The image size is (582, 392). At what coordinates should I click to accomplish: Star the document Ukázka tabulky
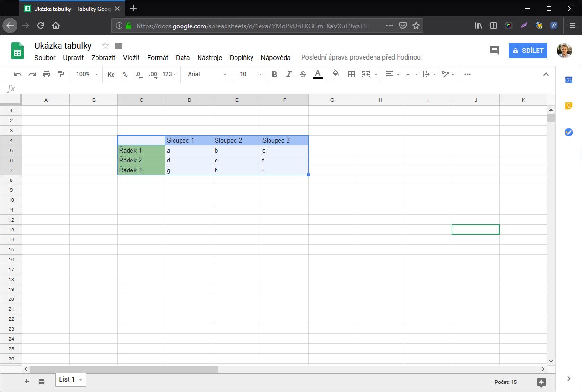[x=105, y=46]
